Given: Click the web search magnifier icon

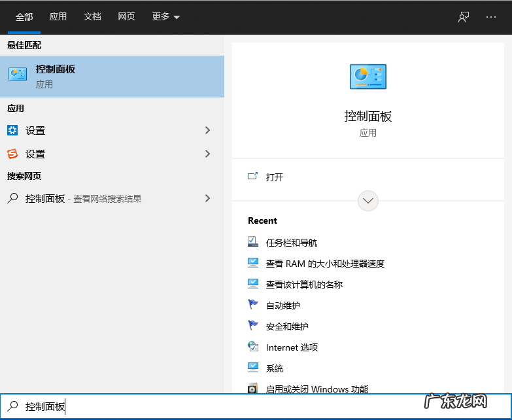Looking at the screenshot, I should pos(12,198).
